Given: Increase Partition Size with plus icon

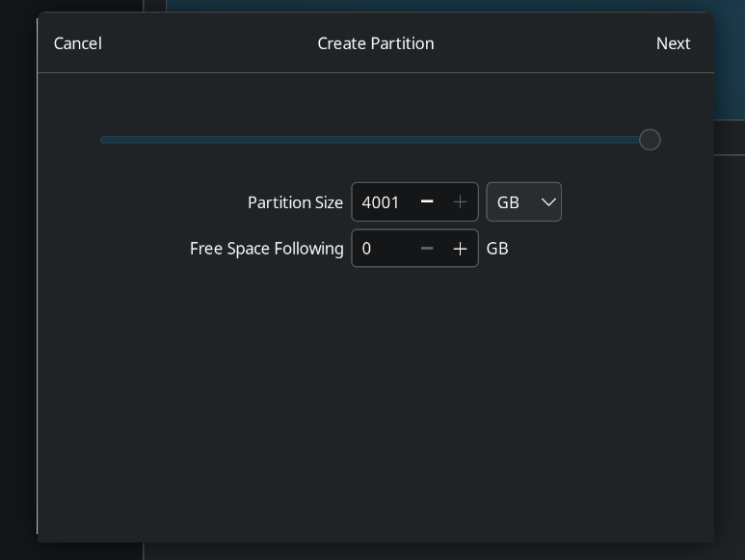Looking at the screenshot, I should pos(460,202).
